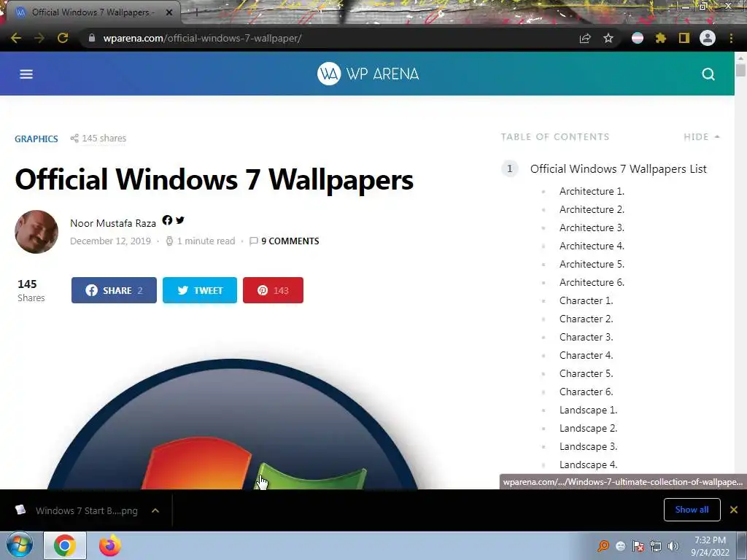Open the WP Arena hamburger menu

pos(26,74)
